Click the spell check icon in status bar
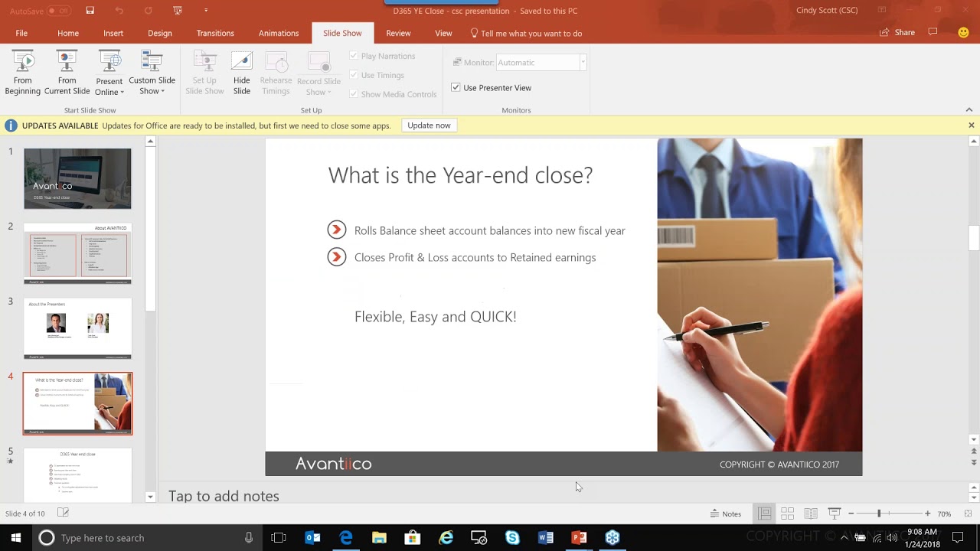The image size is (980, 551). coord(64,513)
